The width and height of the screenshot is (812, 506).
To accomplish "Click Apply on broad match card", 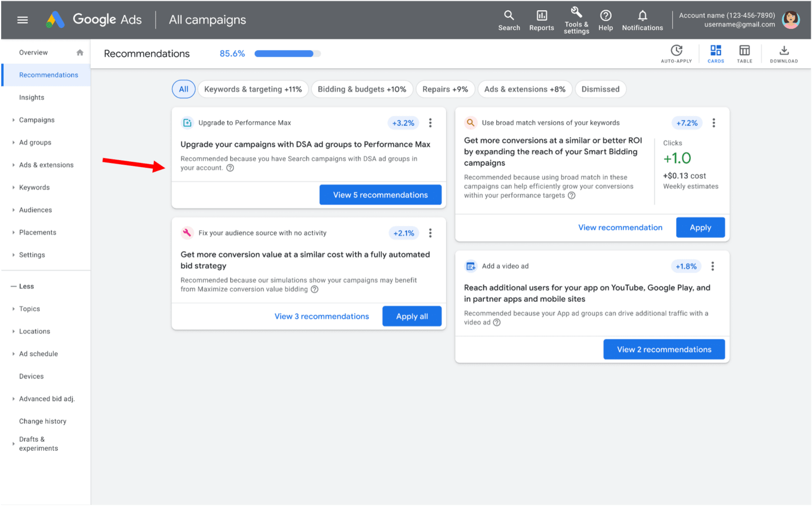I will 700,227.
